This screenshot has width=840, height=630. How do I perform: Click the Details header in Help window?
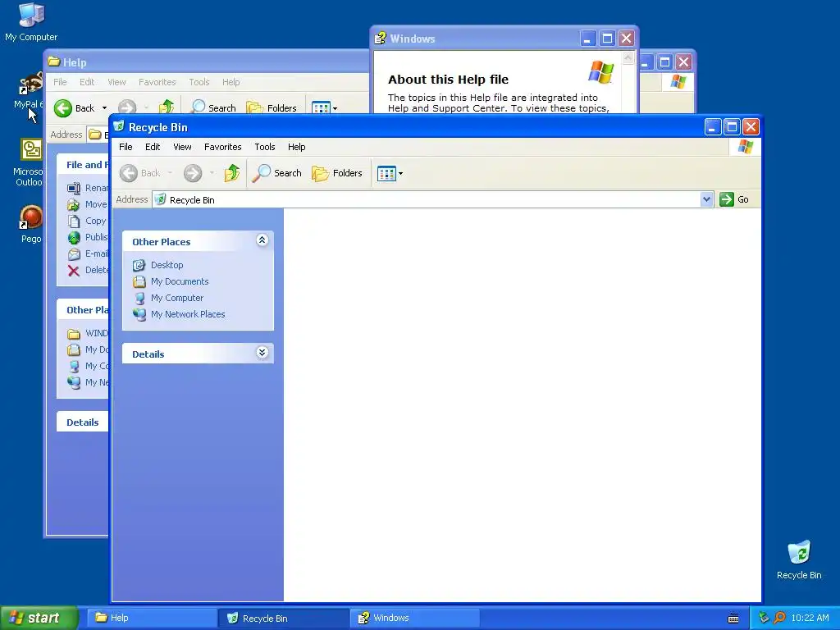[x=83, y=422]
